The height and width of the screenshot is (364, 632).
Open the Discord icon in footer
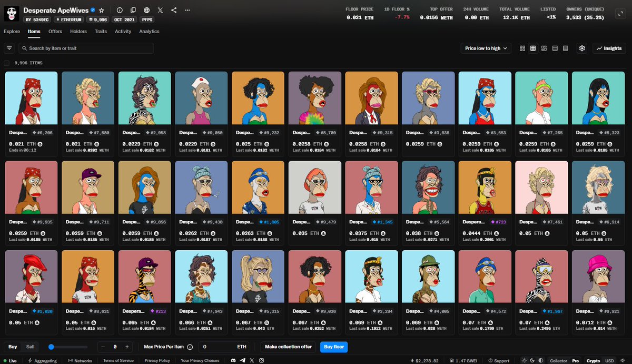tap(234, 360)
